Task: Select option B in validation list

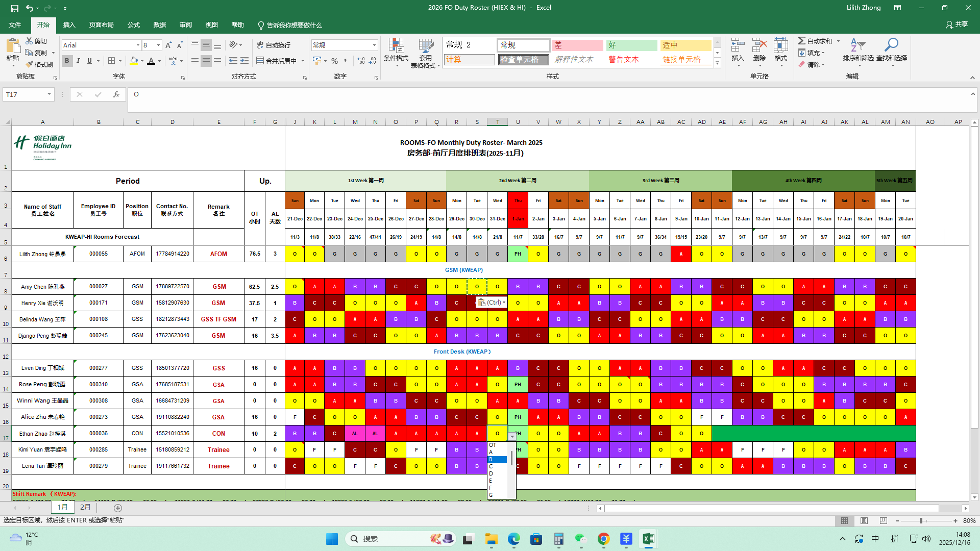Action: point(497,460)
